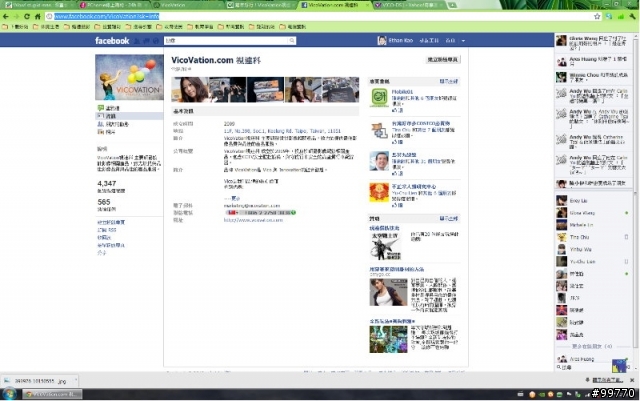Open the dropdown arrow beside downloaded file
640x401 pixels.
click(x=76, y=381)
